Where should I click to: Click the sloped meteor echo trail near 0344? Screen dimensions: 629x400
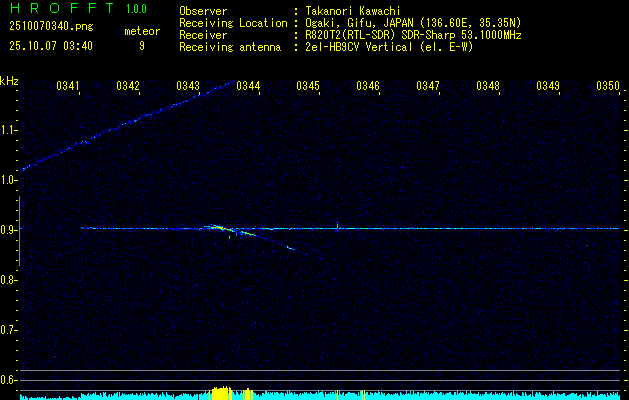click(x=257, y=236)
